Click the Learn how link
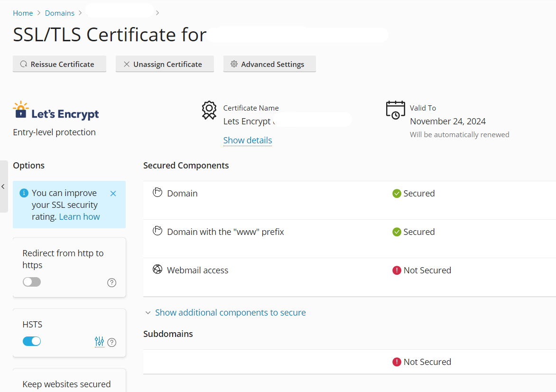Image resolution: width=556 pixels, height=392 pixels. (x=79, y=216)
